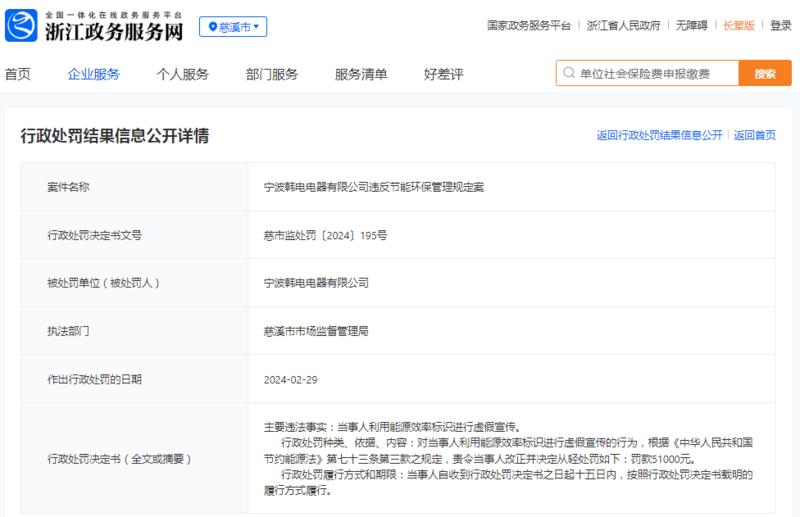Open the 慈溪市 city dropdown

tap(233, 27)
